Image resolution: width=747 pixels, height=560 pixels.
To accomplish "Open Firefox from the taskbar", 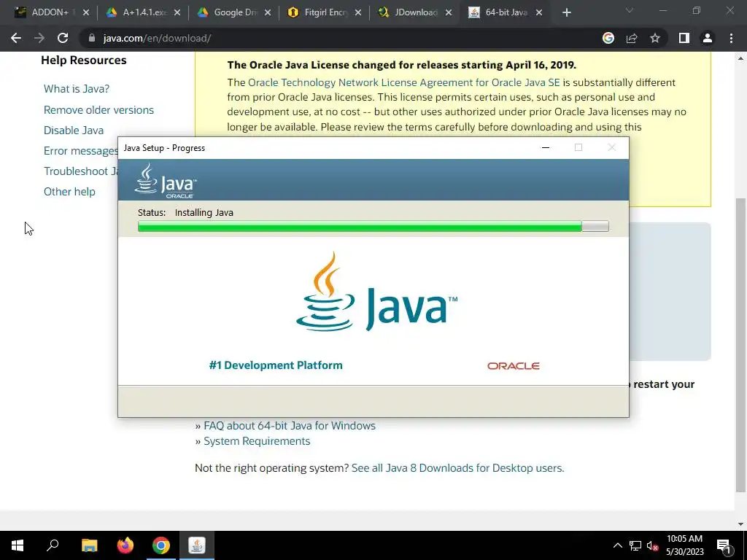I will 125,545.
